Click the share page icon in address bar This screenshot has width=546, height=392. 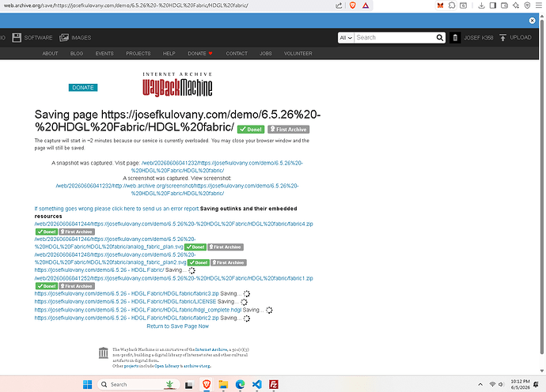(x=339, y=6)
